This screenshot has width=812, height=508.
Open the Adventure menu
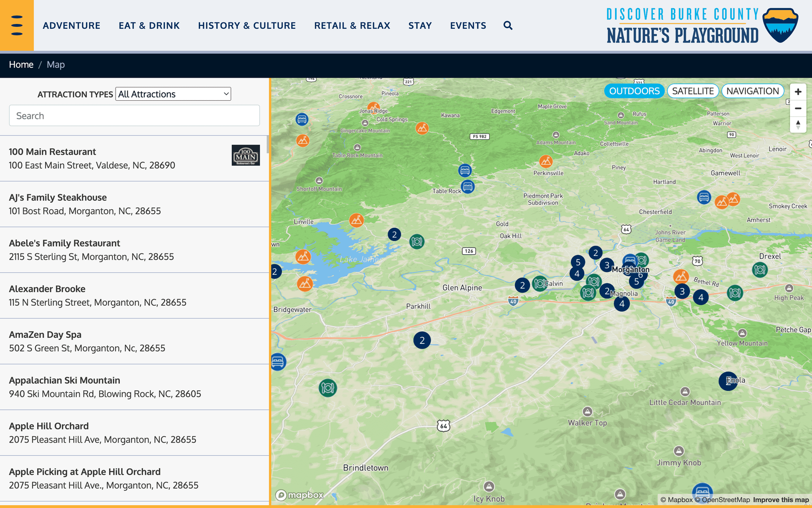click(x=71, y=25)
